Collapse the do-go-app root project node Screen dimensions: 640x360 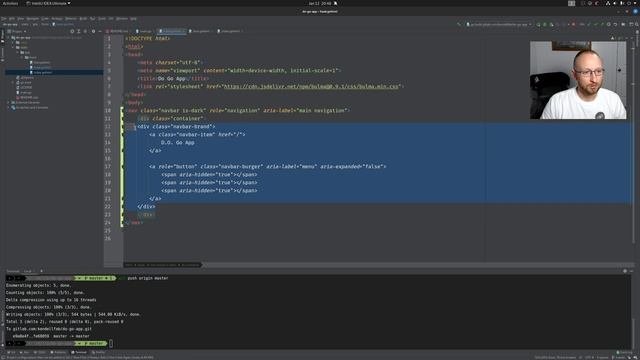[9, 38]
